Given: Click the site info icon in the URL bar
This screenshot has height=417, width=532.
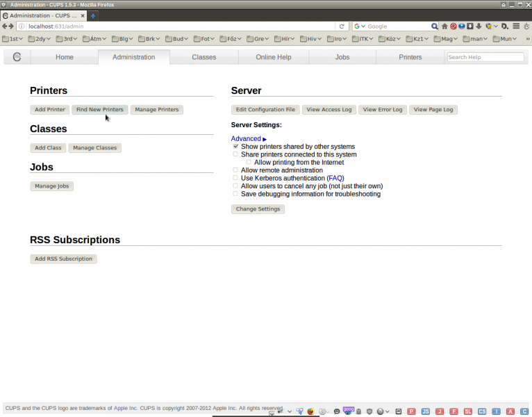Looking at the screenshot, I should point(22,26).
